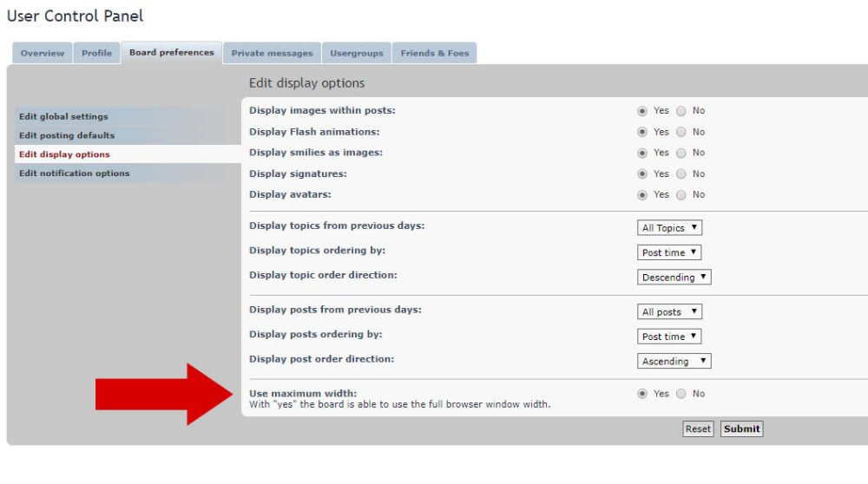Open Edit notification options
This screenshot has width=868, height=484.
128,173
